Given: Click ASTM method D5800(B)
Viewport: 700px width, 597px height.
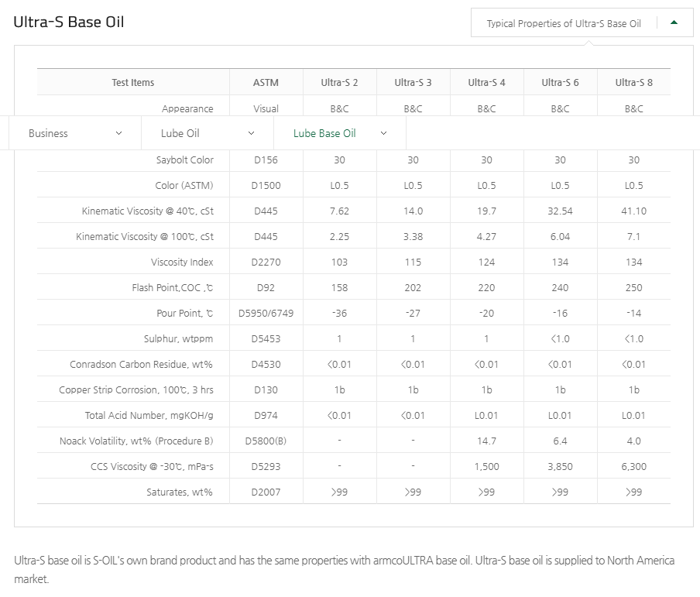Looking at the screenshot, I should 266,441.
